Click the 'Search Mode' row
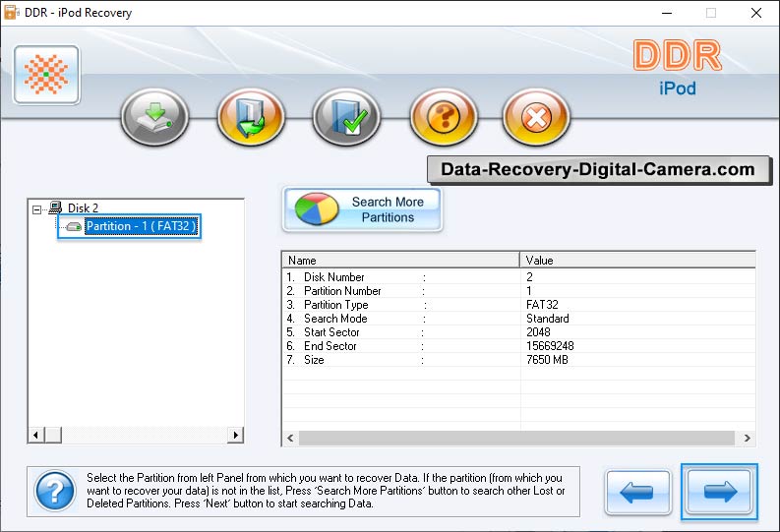The image size is (780, 532). tap(518, 319)
